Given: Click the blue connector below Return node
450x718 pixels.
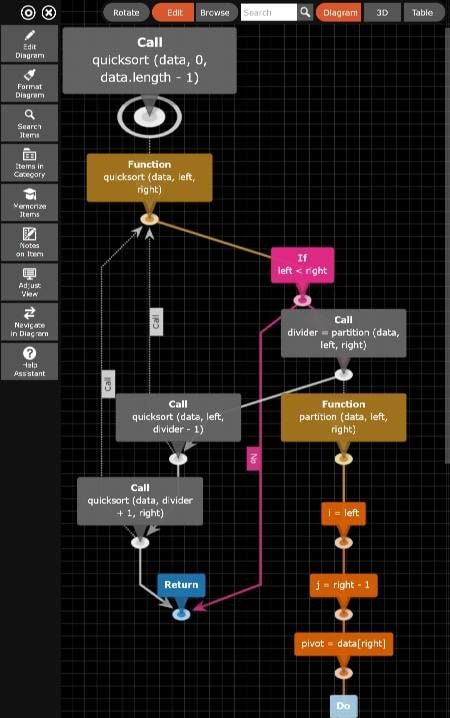Looking at the screenshot, I should [x=181, y=614].
